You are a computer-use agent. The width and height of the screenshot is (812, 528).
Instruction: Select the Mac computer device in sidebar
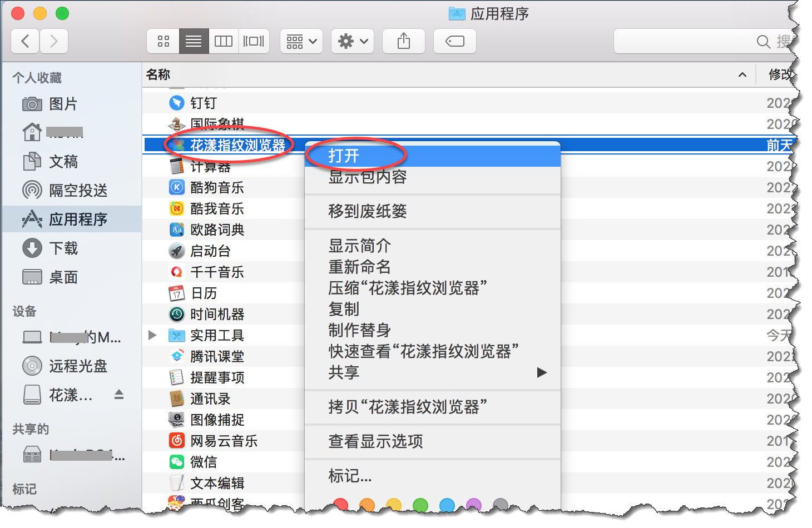coord(71,337)
